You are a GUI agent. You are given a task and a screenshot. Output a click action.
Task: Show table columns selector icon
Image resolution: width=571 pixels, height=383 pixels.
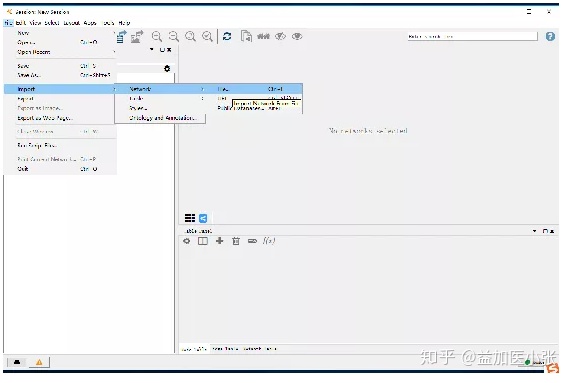(203, 241)
